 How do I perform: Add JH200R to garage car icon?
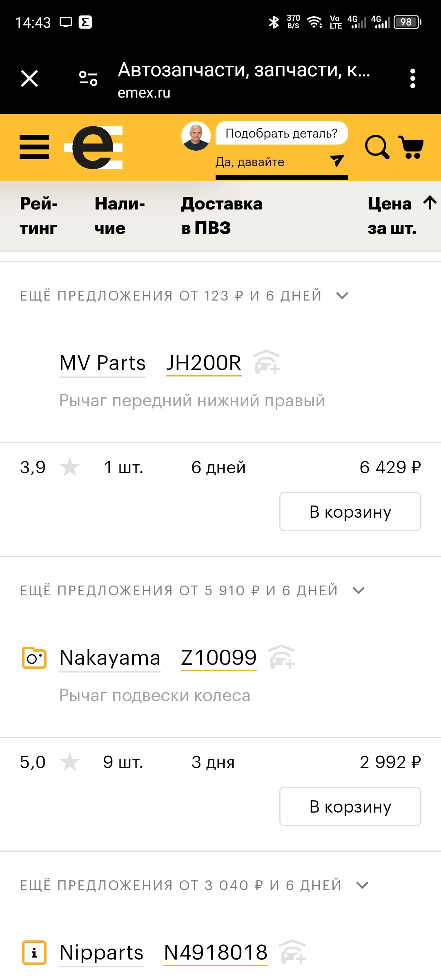267,362
